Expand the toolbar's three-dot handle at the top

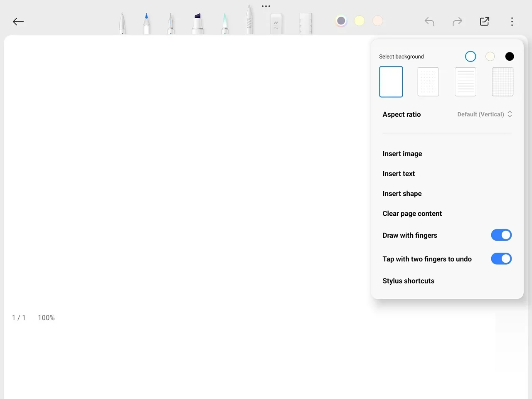pyautogui.click(x=266, y=6)
